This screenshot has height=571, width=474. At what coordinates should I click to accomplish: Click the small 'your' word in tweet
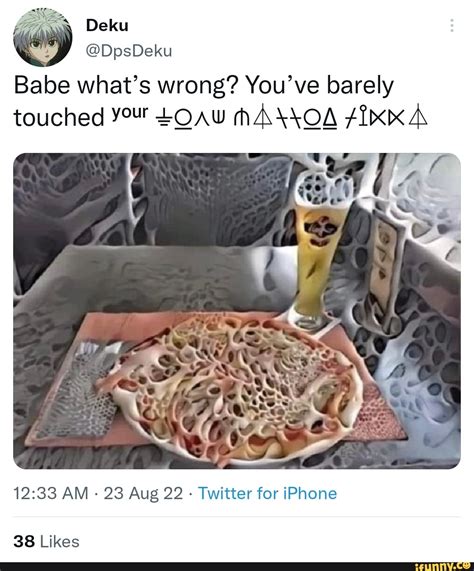(130, 113)
